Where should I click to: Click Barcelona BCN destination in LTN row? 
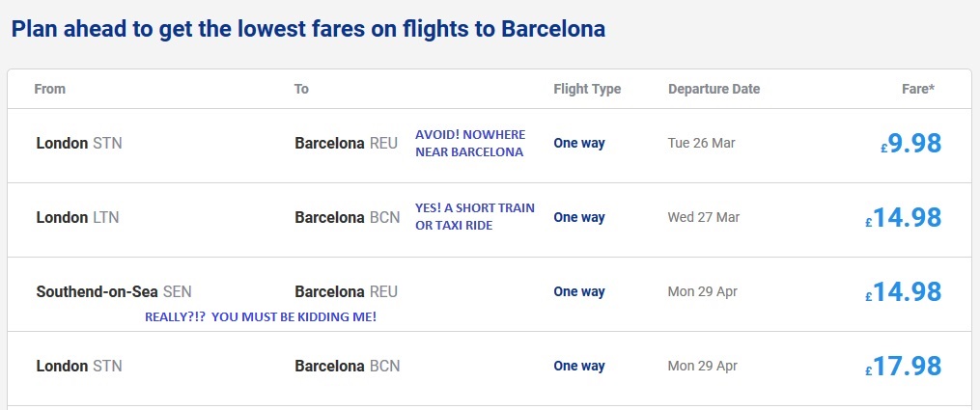pyautogui.click(x=347, y=218)
